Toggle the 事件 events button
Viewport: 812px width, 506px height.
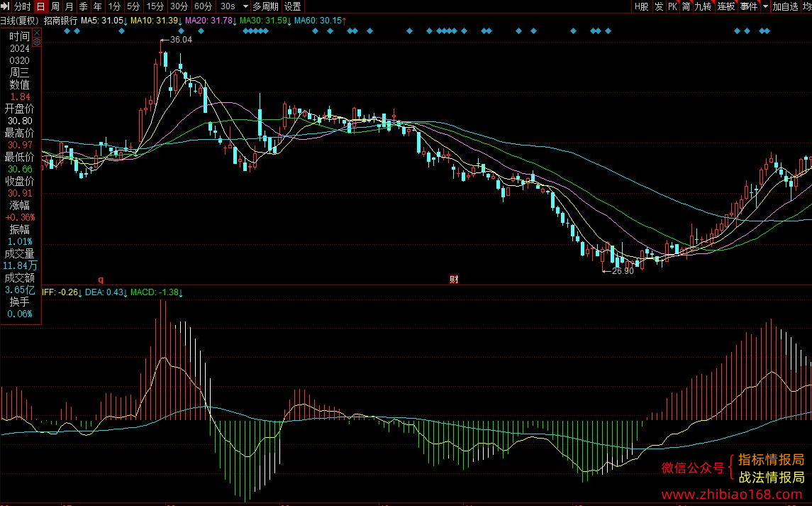coord(748,6)
